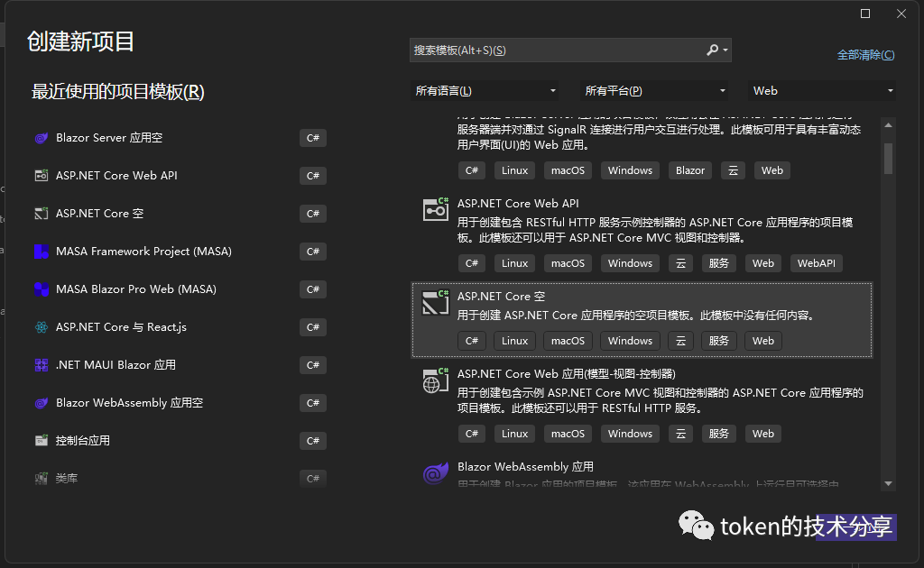Click the 服务 tag of ASP.NET Core Web API

pyautogui.click(x=719, y=263)
